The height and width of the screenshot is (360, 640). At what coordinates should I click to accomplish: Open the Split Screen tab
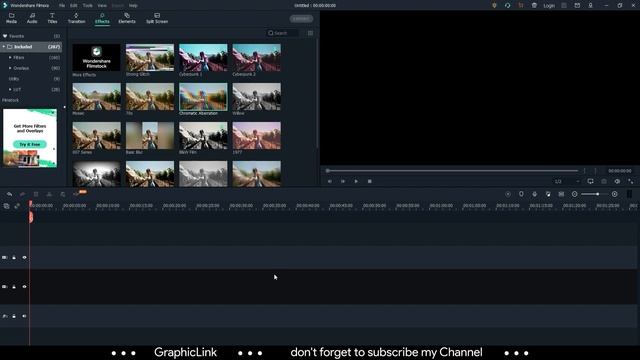click(x=157, y=18)
